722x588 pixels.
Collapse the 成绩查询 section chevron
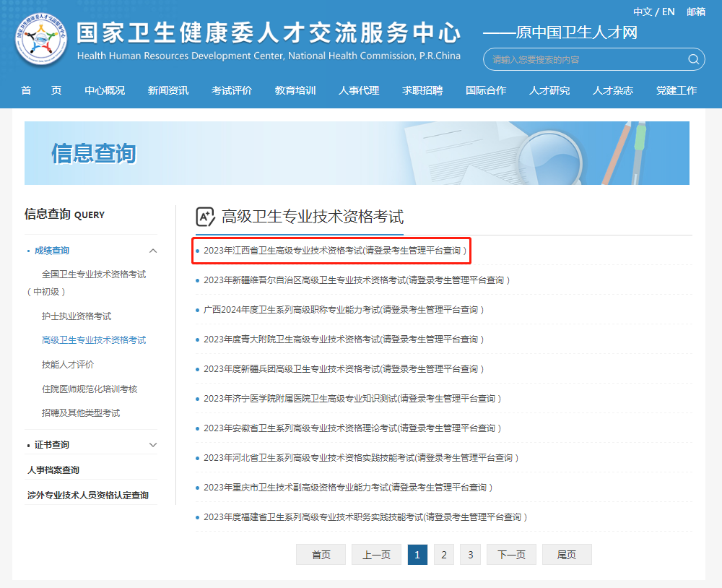(153, 251)
